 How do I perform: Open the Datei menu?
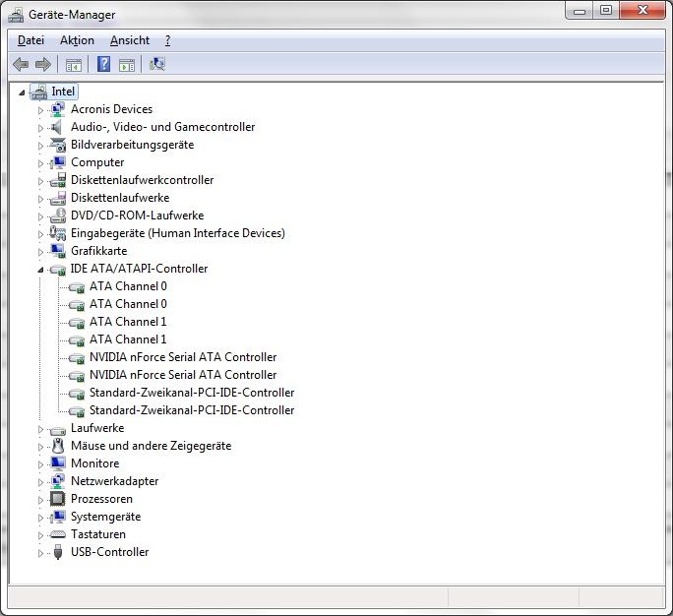click(x=31, y=40)
